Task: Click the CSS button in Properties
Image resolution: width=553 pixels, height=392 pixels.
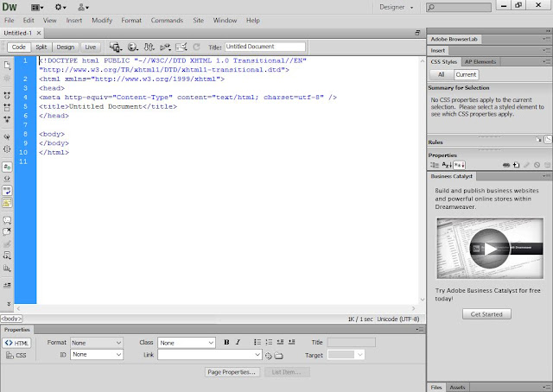Action: [16, 355]
